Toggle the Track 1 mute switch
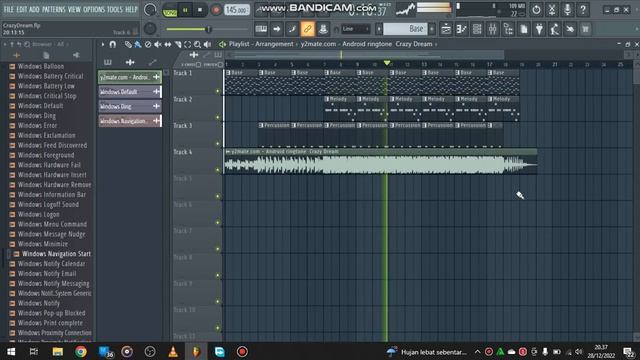Screen dimensions: 640x360 pyautogui.click(x=218, y=91)
